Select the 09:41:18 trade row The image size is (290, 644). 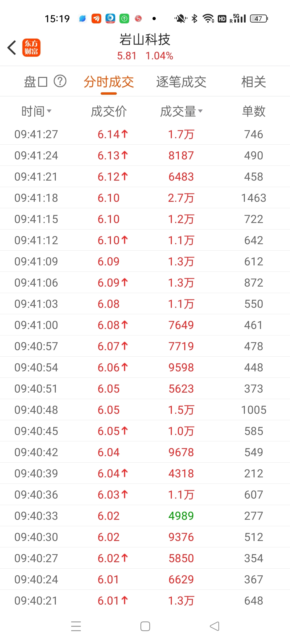coord(145,198)
